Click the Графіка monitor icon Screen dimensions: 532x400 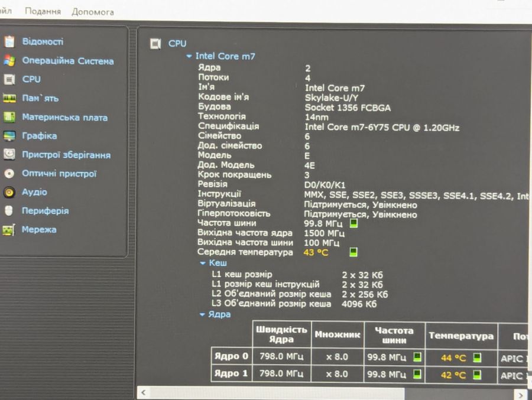point(9,136)
